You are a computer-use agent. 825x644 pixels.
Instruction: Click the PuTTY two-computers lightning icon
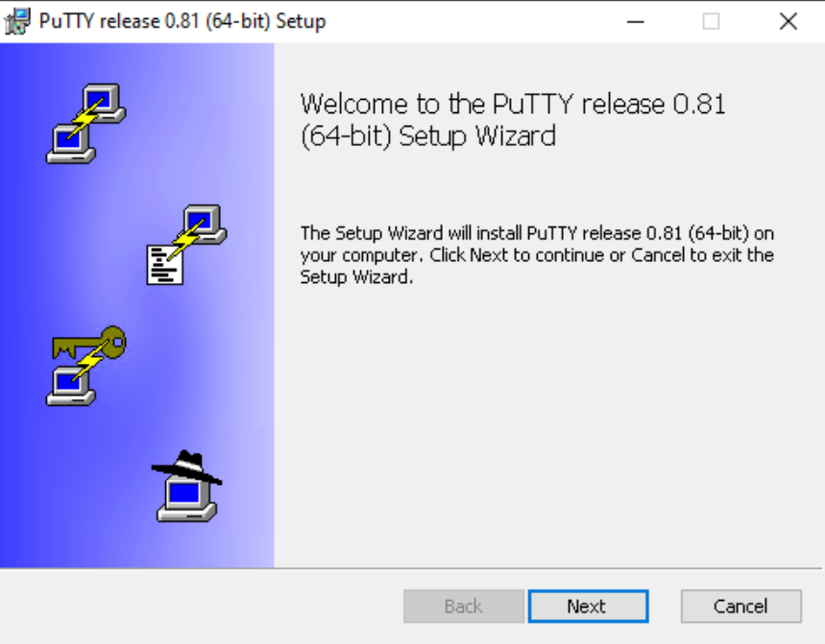[x=86, y=124]
